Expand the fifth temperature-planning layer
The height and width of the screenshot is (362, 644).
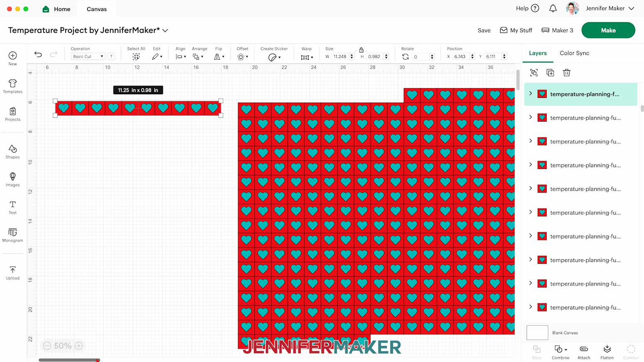point(531,188)
